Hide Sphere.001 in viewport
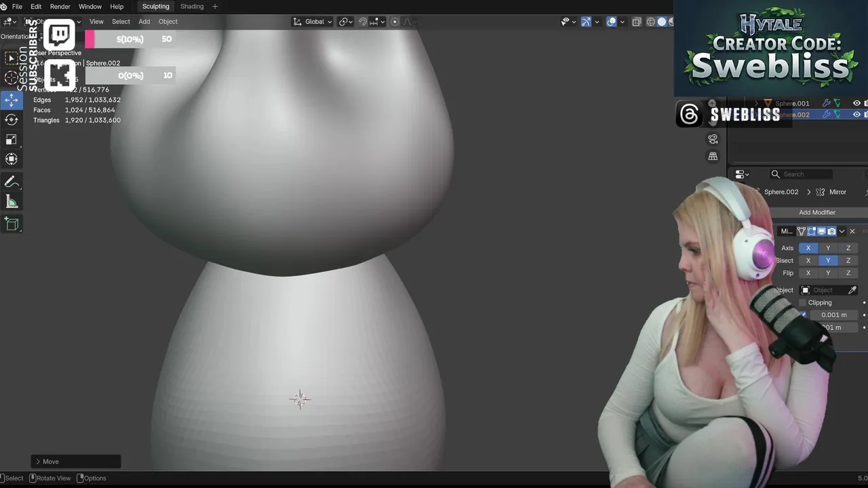This screenshot has width=868, height=488. (x=856, y=104)
